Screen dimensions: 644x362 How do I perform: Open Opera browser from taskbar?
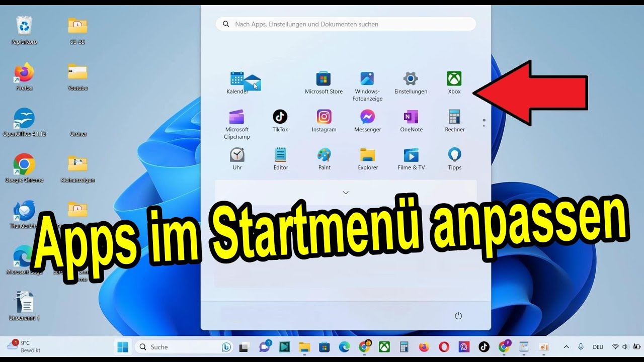coord(444,347)
